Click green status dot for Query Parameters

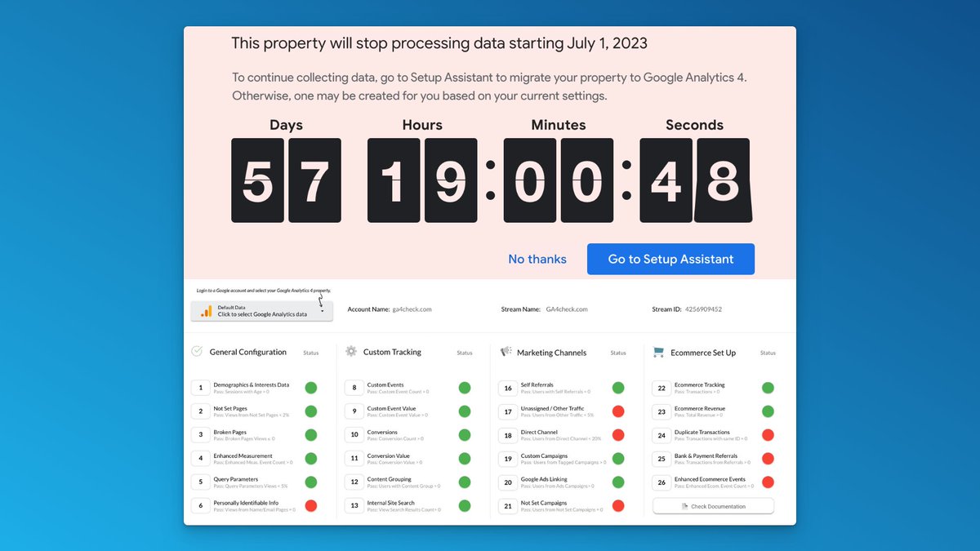tap(311, 482)
